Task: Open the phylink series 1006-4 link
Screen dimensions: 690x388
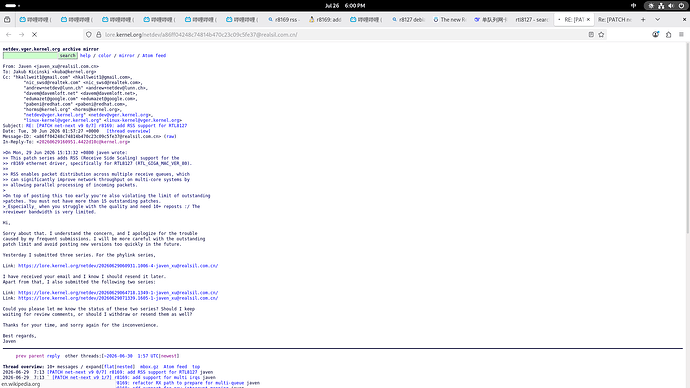Action: click(118, 266)
